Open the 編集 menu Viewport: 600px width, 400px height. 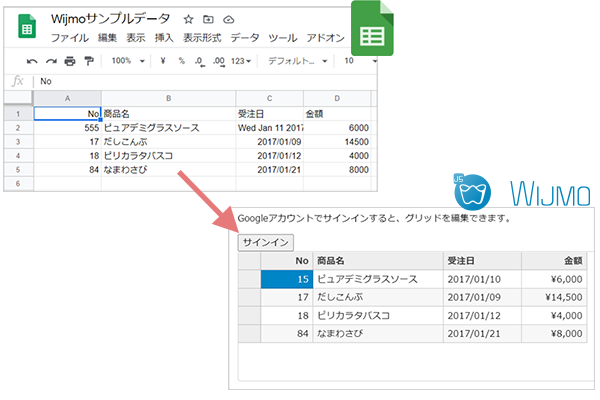[x=107, y=38]
